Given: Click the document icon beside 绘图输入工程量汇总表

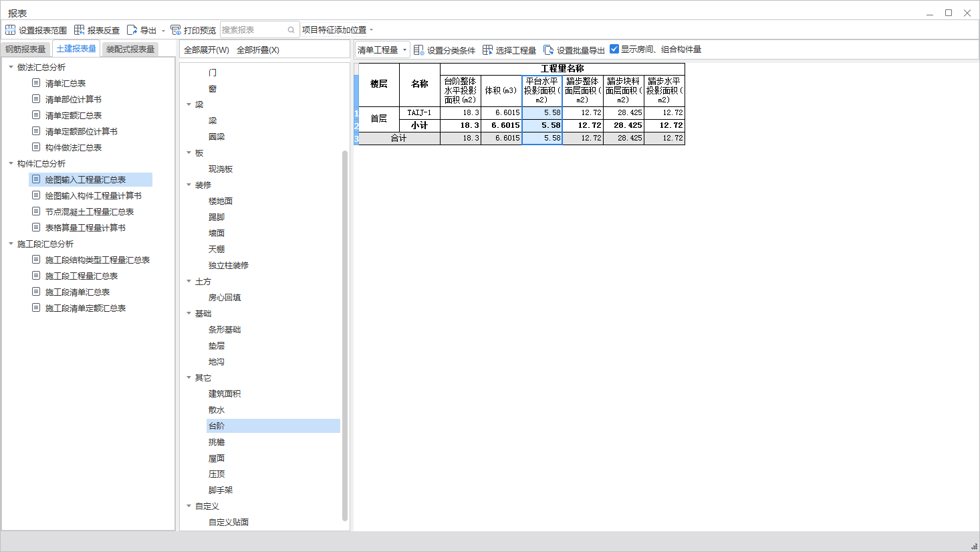Looking at the screenshot, I should pyautogui.click(x=37, y=179).
